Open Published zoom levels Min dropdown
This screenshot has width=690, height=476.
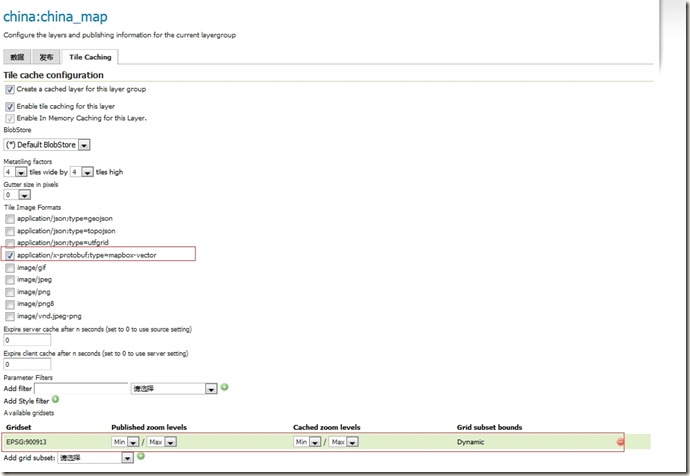pyautogui.click(x=125, y=442)
